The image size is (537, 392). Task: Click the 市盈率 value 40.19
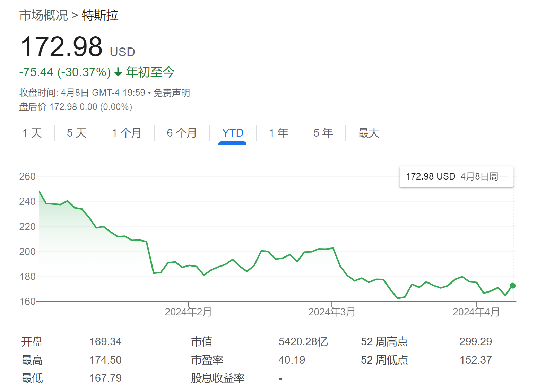[292, 360]
